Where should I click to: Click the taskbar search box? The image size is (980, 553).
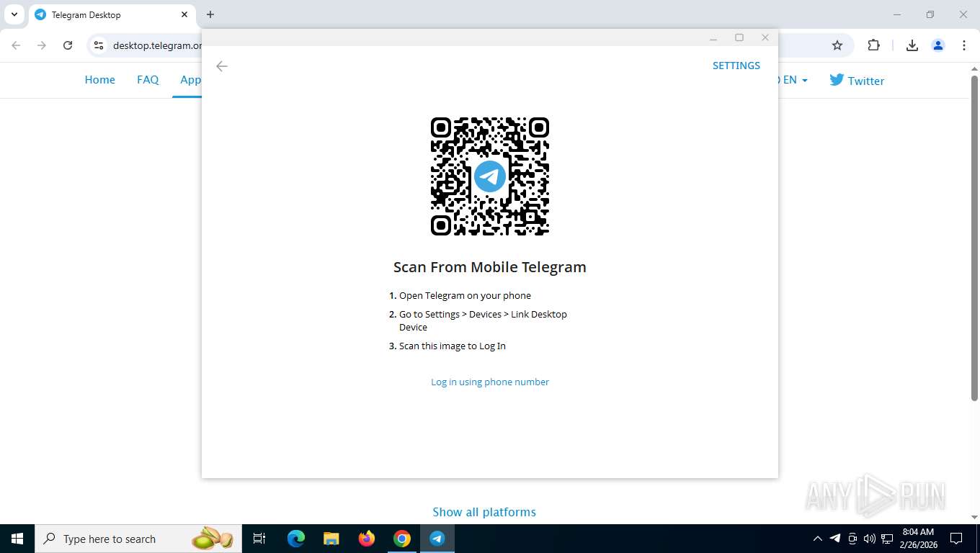click(138, 539)
